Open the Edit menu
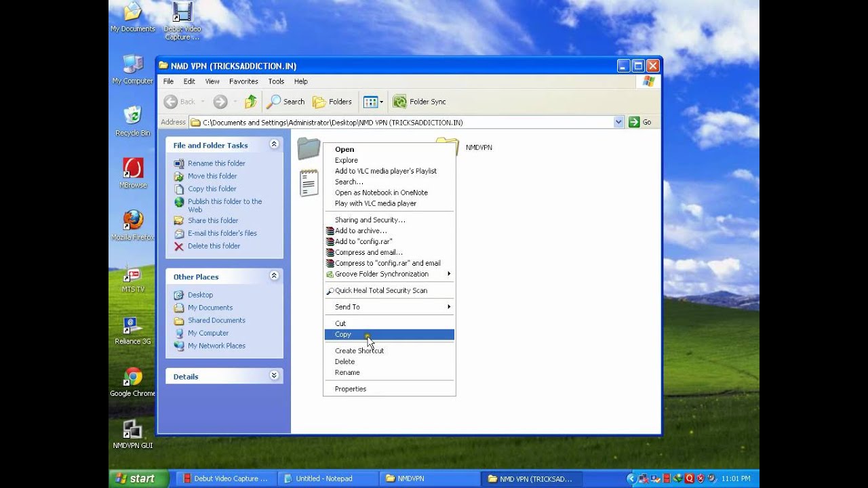Image resolution: width=868 pixels, height=488 pixels. pos(189,81)
